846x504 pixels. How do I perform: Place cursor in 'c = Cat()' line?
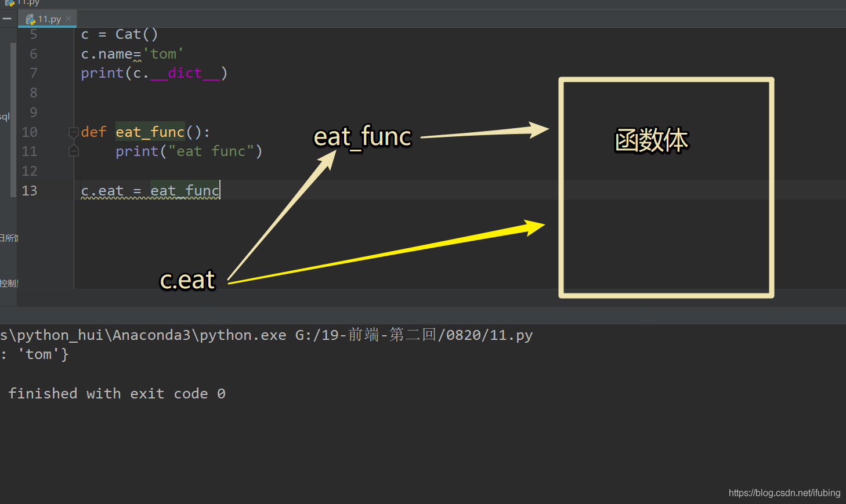pyautogui.click(x=120, y=34)
